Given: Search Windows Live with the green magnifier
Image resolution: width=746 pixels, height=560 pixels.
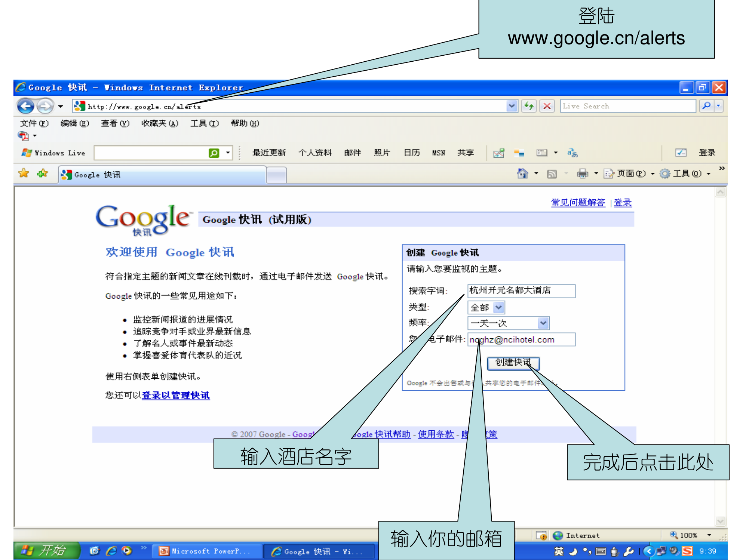Looking at the screenshot, I should pyautogui.click(x=214, y=153).
